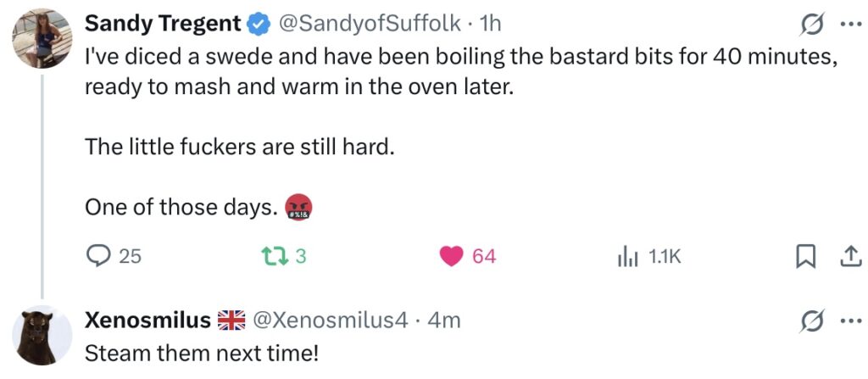Open more options on Sandy's tweet
Screen dimensions: 868x379
point(849,25)
